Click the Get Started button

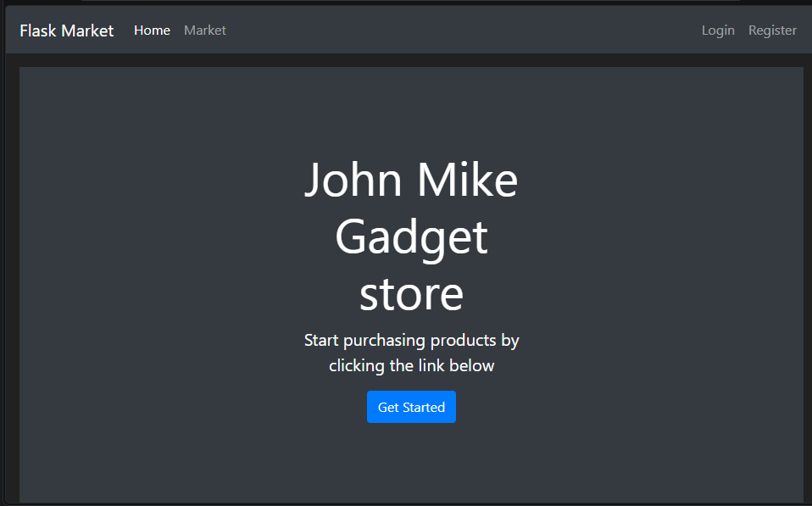(411, 407)
